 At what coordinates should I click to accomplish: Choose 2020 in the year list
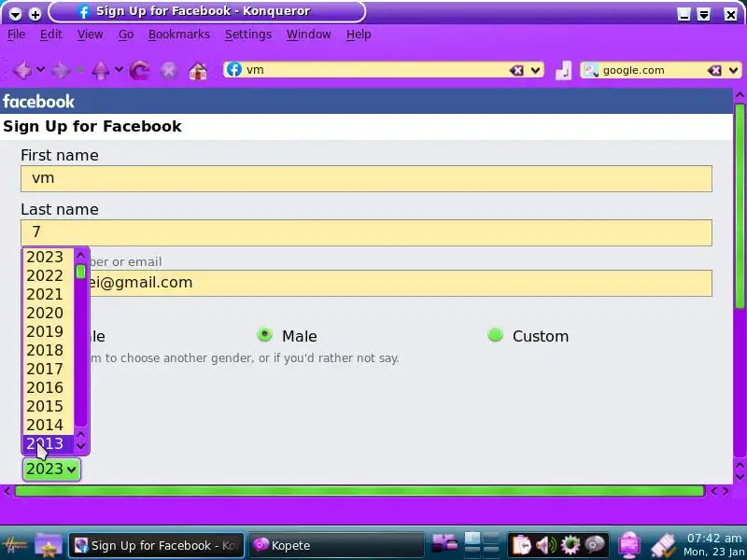[x=49, y=313]
